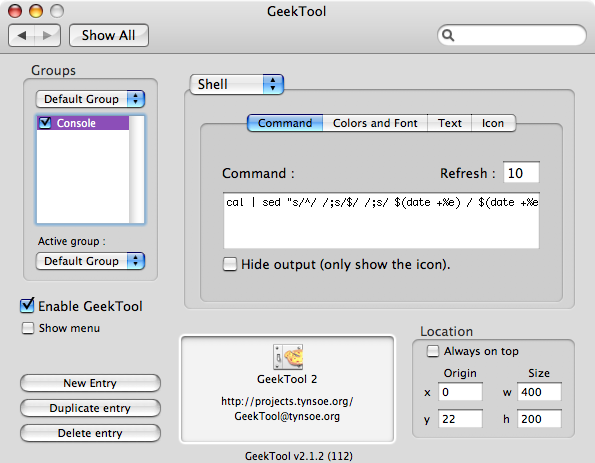
Task: Open the Default Group dropdown under Groups
Action: pos(90,99)
